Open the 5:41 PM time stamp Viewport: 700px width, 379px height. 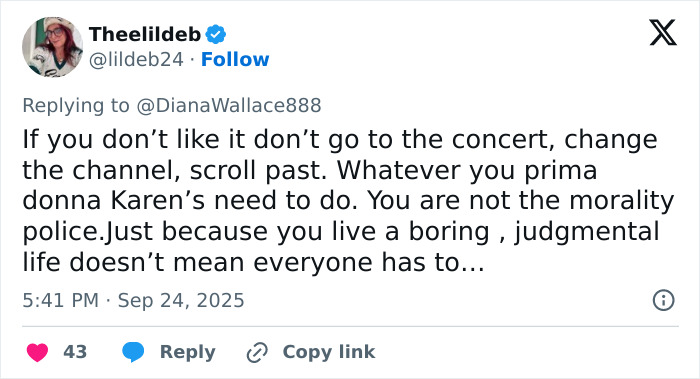61,300
